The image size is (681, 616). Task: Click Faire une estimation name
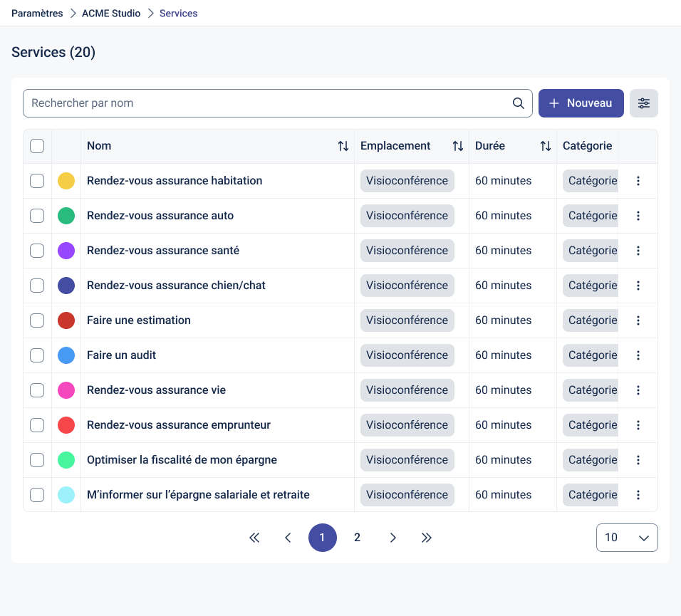coord(138,320)
